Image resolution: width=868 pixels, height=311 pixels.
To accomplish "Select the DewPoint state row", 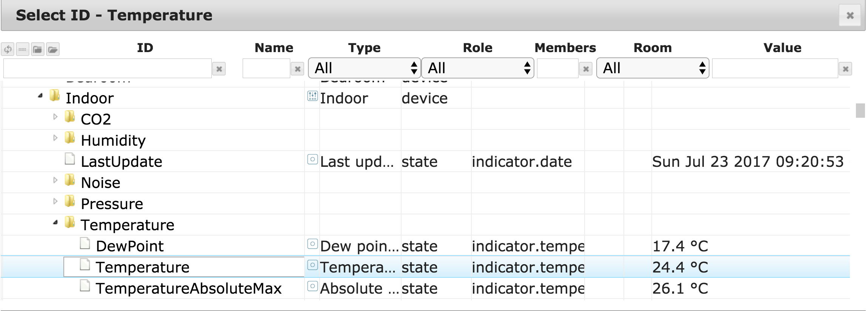I will click(129, 246).
